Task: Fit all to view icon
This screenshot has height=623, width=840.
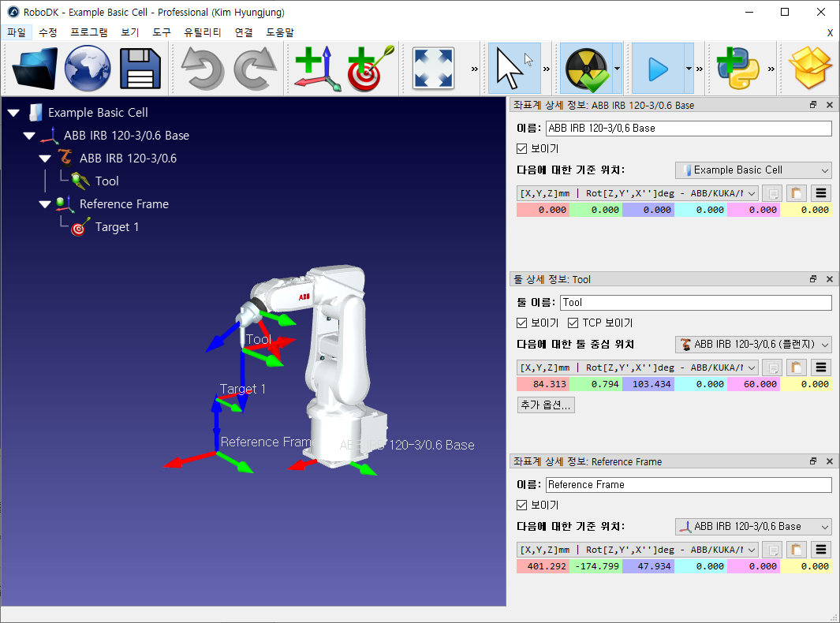Action: click(433, 69)
